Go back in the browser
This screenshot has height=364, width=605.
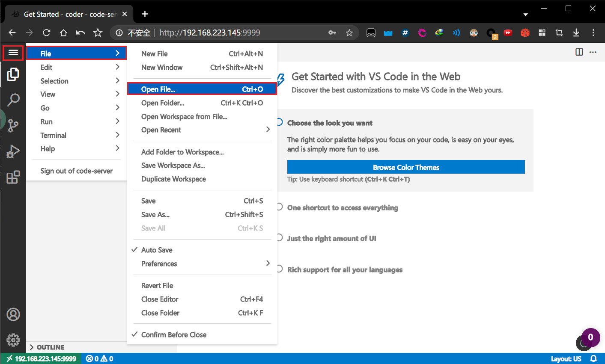pos(12,33)
